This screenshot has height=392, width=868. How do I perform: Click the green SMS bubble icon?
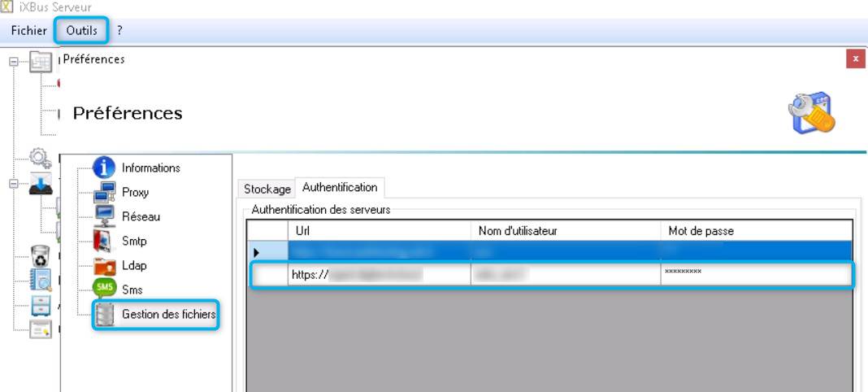coord(104,289)
